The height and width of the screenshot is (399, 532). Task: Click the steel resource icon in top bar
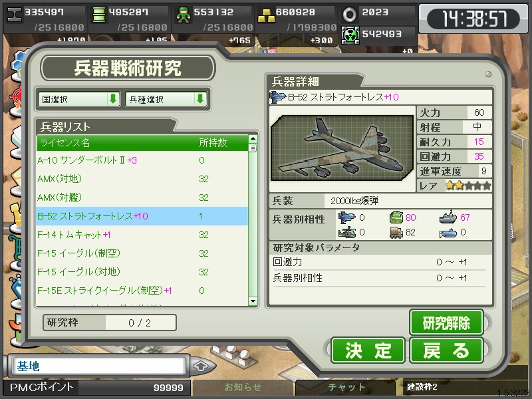point(14,15)
